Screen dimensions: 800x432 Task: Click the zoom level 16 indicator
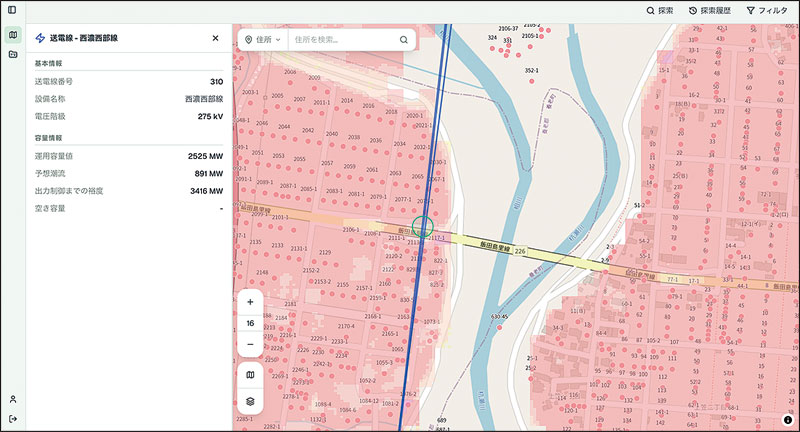250,323
